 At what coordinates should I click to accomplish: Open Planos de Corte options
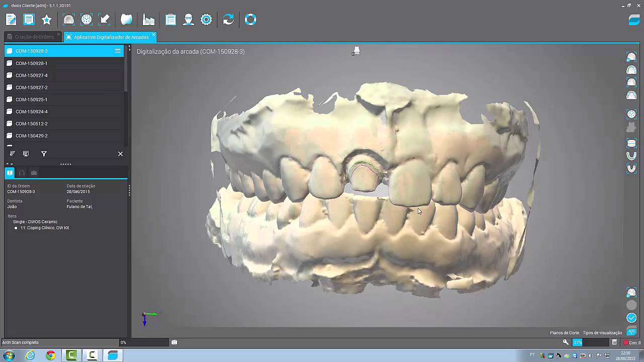pyautogui.click(x=565, y=333)
